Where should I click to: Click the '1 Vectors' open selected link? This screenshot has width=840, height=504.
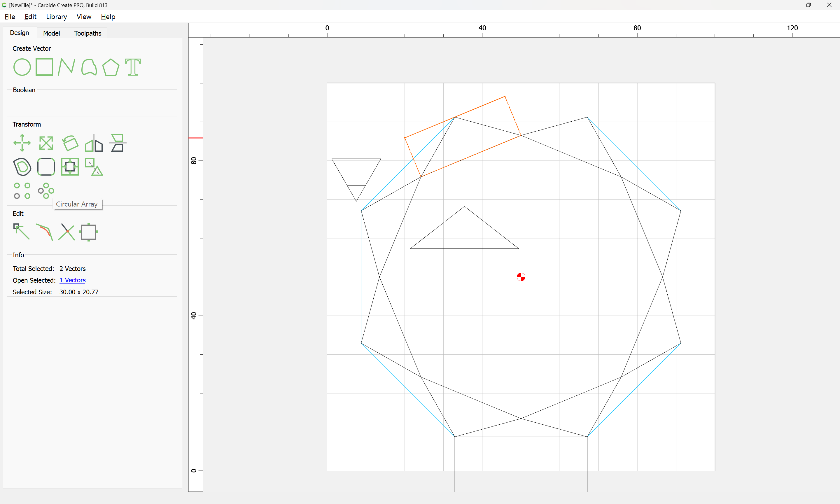(x=72, y=280)
